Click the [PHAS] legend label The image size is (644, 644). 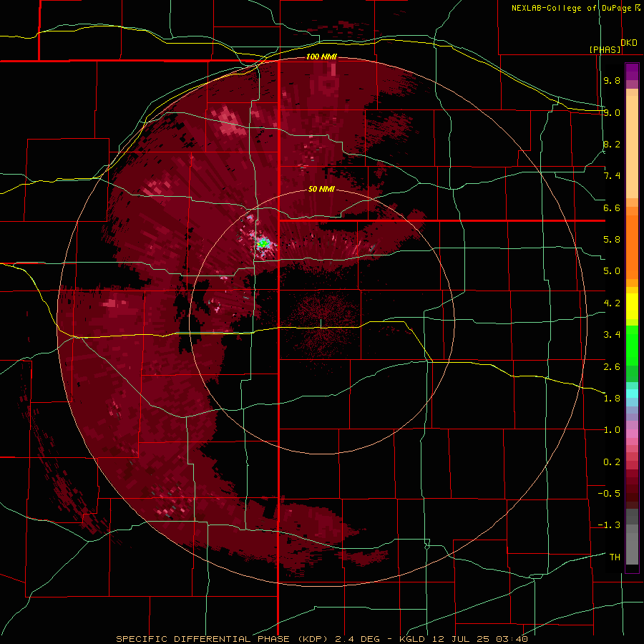(x=605, y=49)
